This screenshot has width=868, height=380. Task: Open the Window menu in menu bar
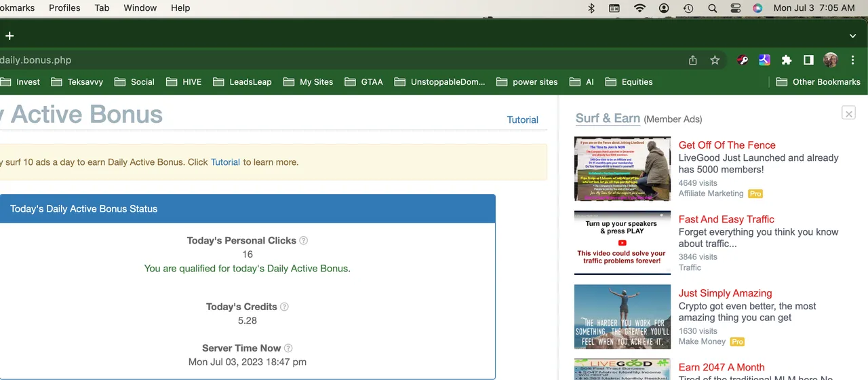pos(140,8)
